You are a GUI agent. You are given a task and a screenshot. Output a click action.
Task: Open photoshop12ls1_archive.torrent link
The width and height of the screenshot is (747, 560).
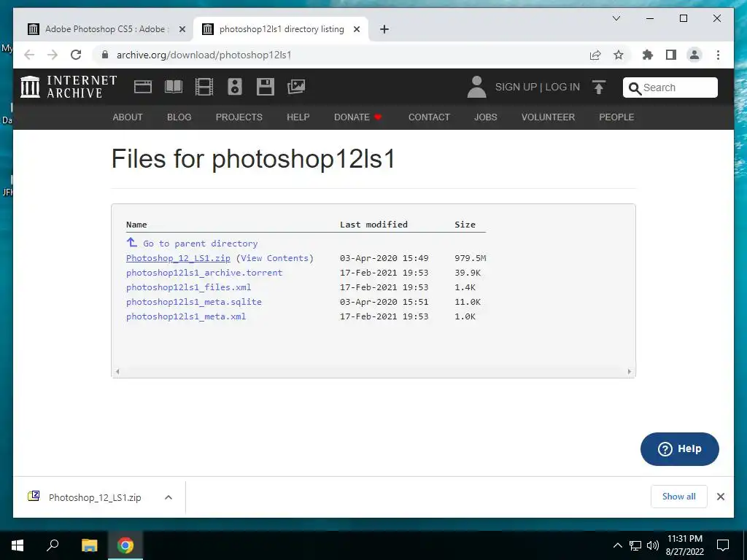coord(204,273)
